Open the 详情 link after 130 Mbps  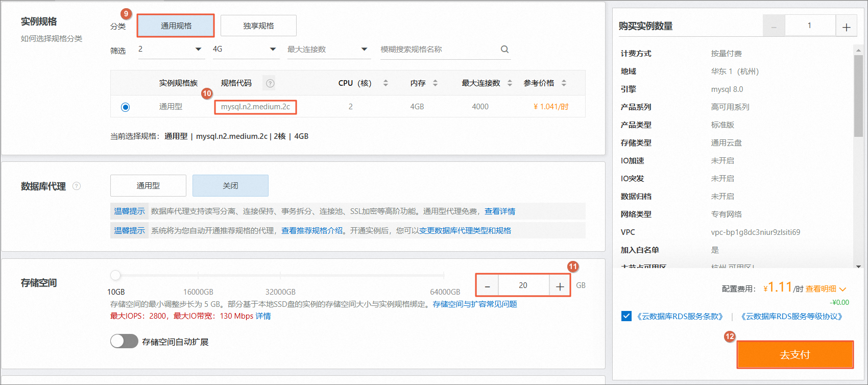pos(263,316)
